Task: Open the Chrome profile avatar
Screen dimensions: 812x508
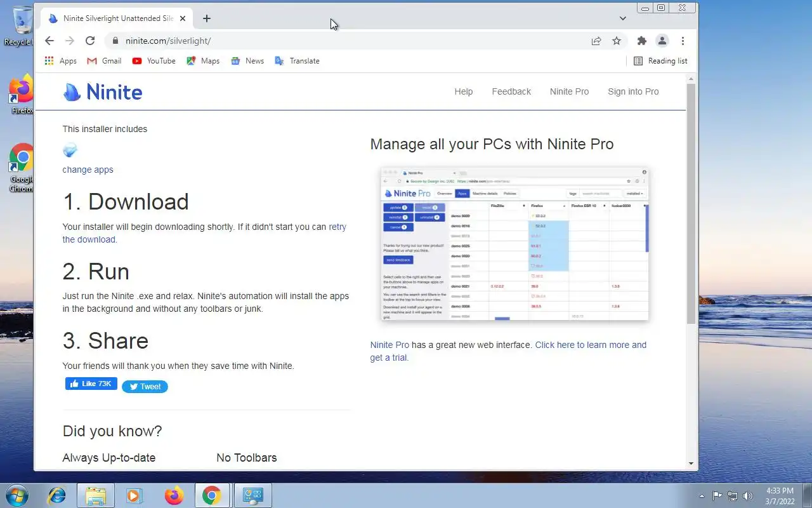Action: click(x=662, y=41)
